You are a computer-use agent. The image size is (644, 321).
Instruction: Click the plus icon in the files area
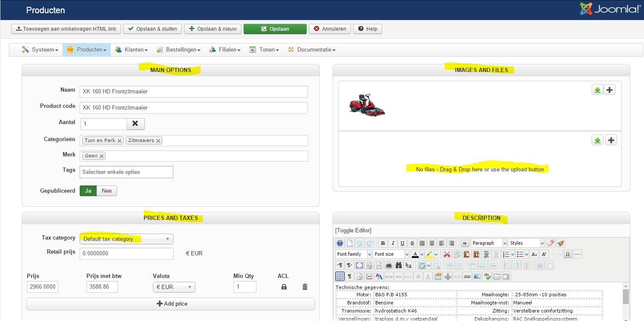611,140
